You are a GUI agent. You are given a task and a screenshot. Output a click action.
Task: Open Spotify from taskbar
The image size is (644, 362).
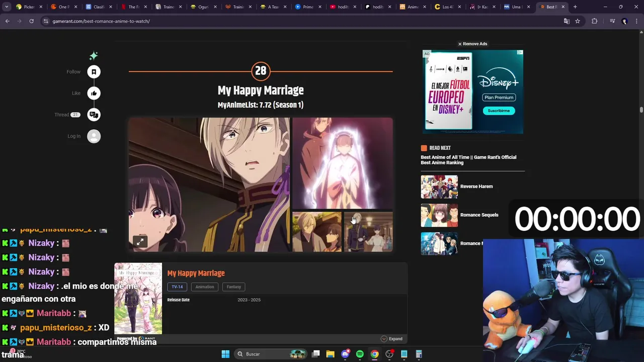click(360, 354)
